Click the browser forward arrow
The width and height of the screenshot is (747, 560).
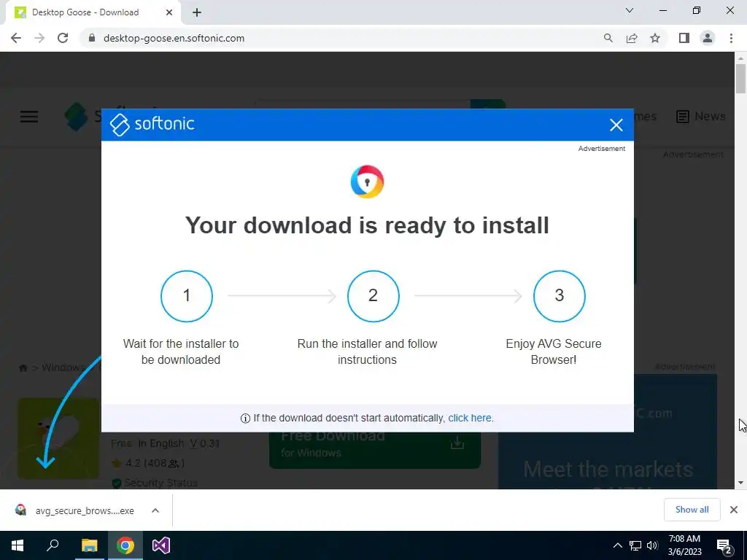tap(39, 38)
